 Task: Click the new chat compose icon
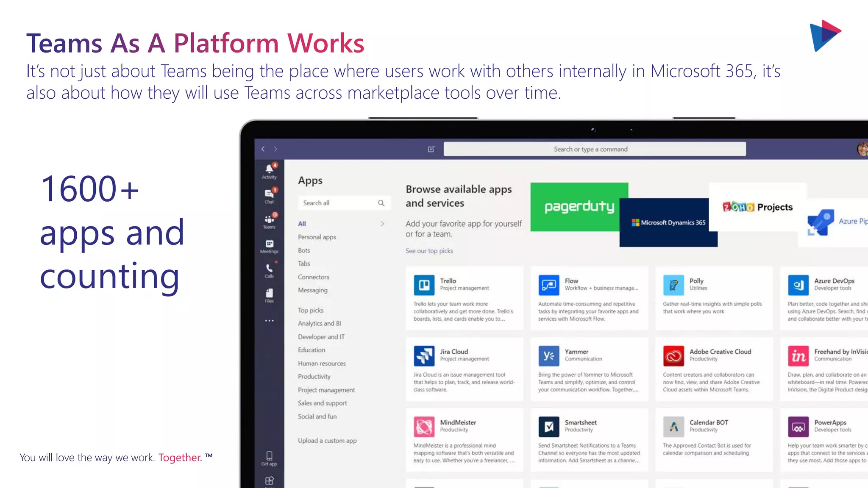pos(431,149)
